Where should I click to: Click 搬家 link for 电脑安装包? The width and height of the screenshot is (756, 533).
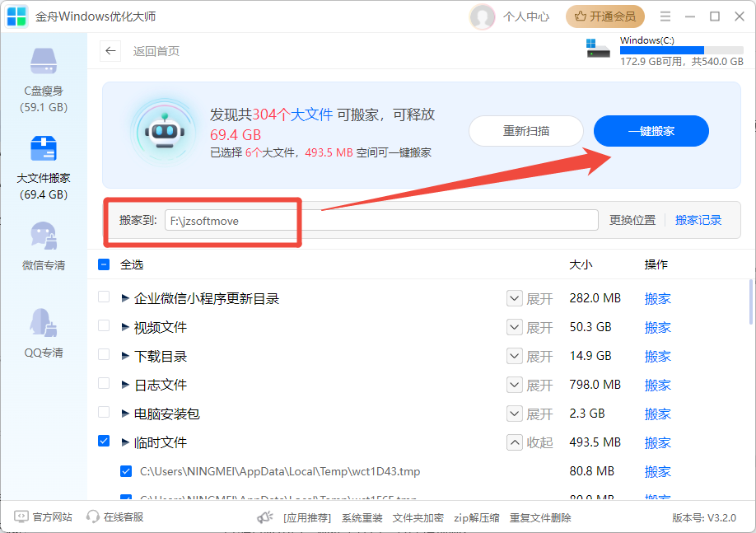point(658,414)
